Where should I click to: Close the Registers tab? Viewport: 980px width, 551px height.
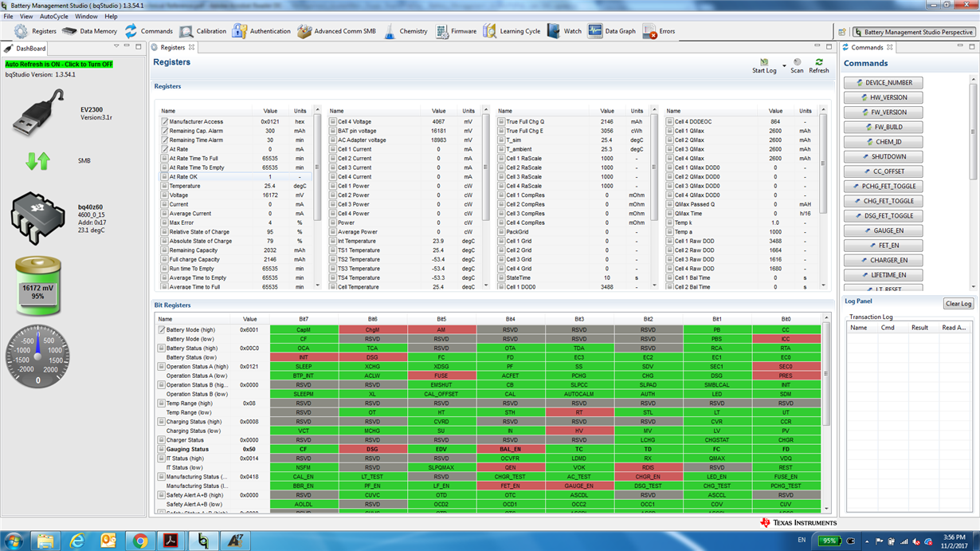coord(191,48)
